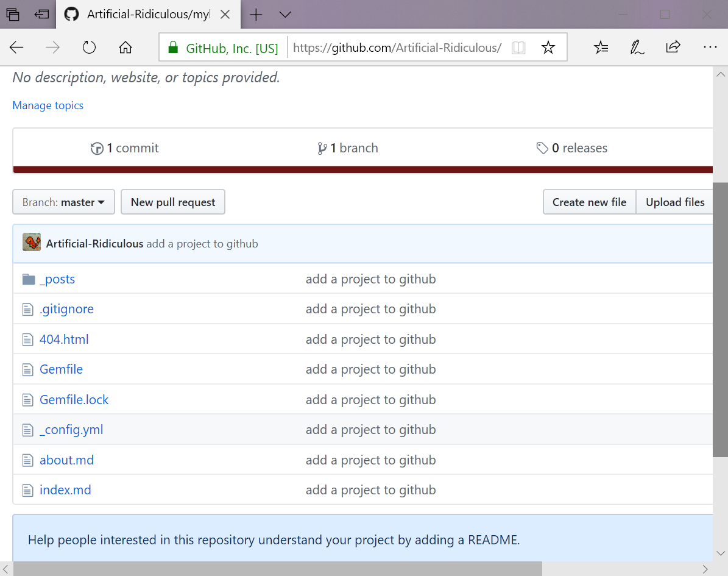Click the Gemfile.lock file icon
Viewport: 728px width, 576px height.
tap(28, 400)
